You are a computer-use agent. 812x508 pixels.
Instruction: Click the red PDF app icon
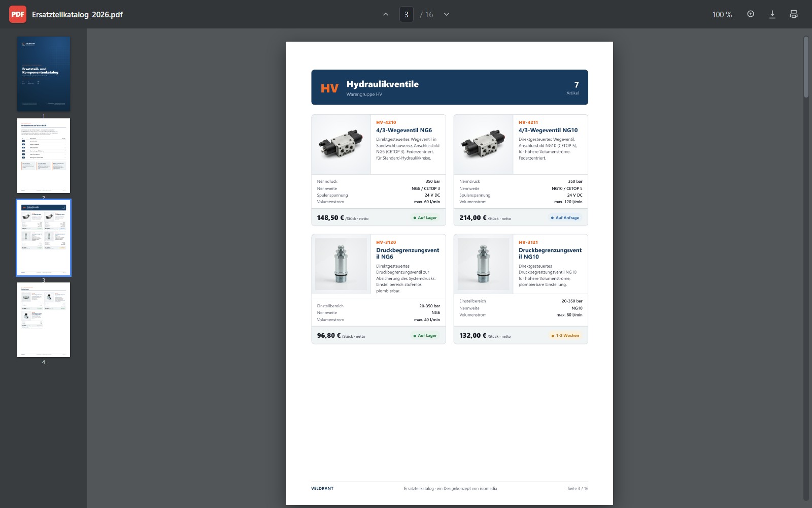coord(18,14)
